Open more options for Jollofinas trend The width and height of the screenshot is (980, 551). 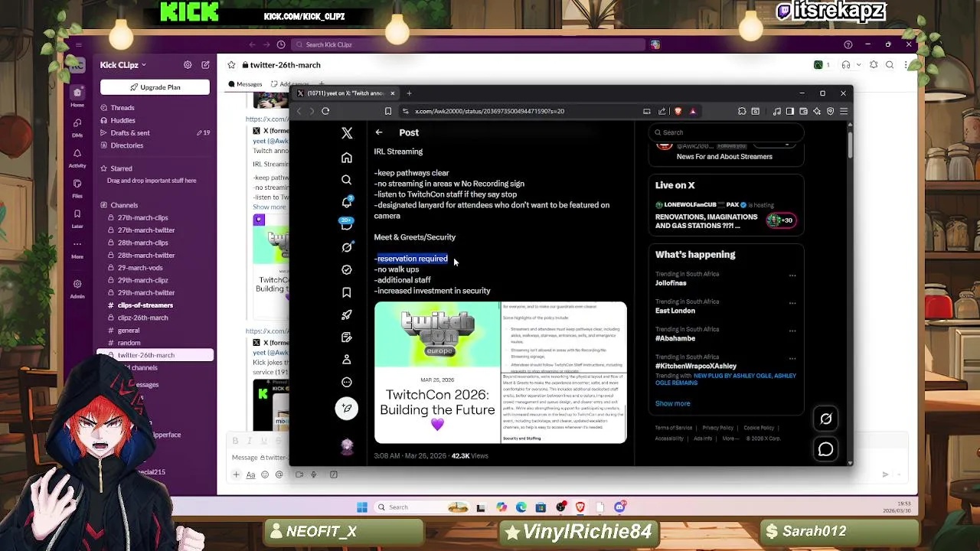[x=792, y=275]
